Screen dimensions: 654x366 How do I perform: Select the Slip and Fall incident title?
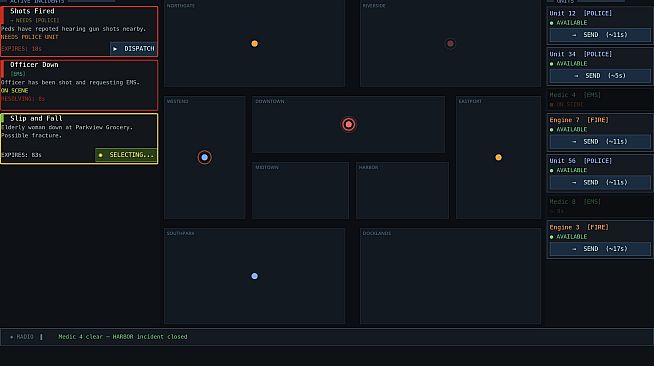coord(36,118)
